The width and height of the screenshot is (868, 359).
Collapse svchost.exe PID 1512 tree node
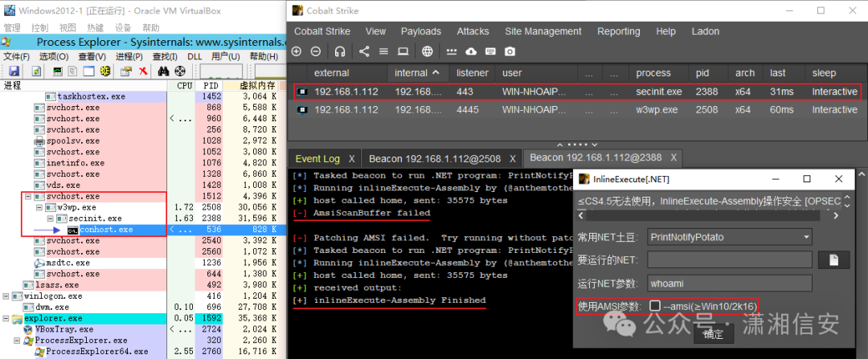coord(28,197)
